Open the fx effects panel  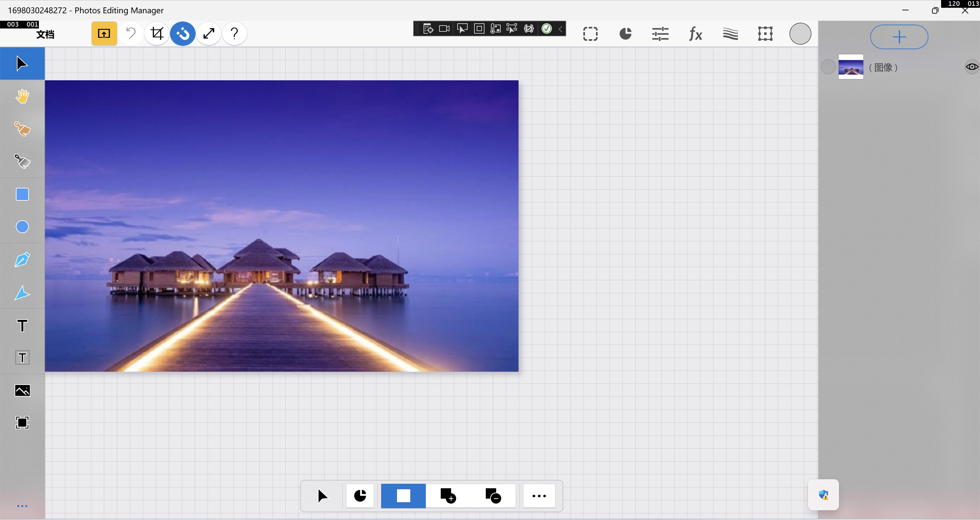695,34
